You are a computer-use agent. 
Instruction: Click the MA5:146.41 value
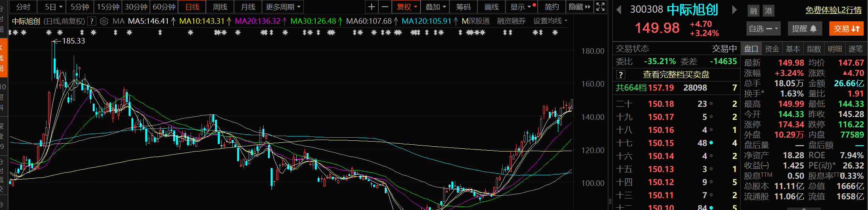[x=148, y=21]
